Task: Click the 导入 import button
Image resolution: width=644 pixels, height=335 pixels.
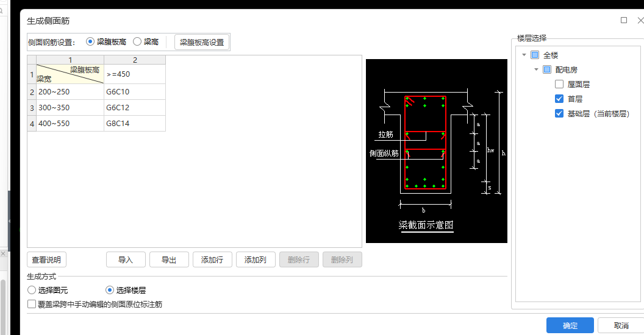Action: [126, 259]
